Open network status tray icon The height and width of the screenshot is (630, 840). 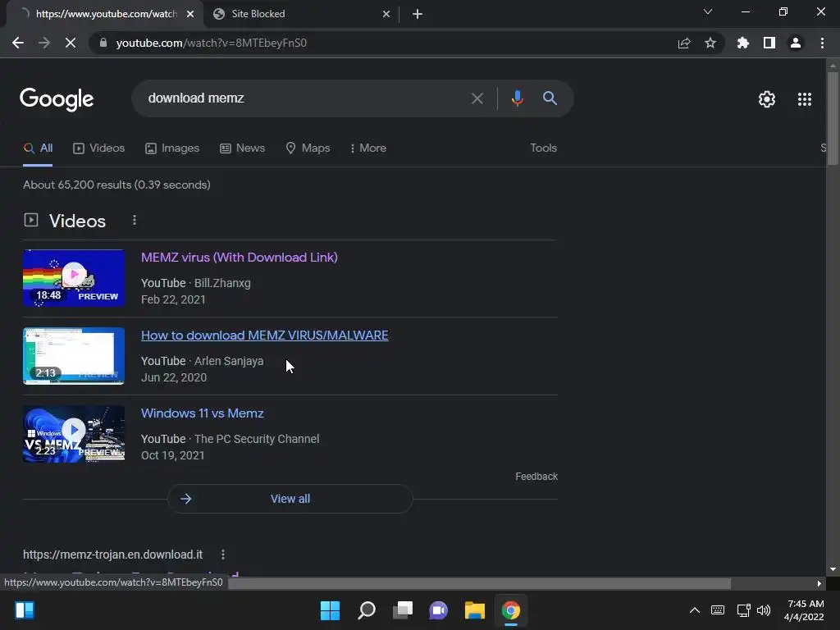[743, 610]
